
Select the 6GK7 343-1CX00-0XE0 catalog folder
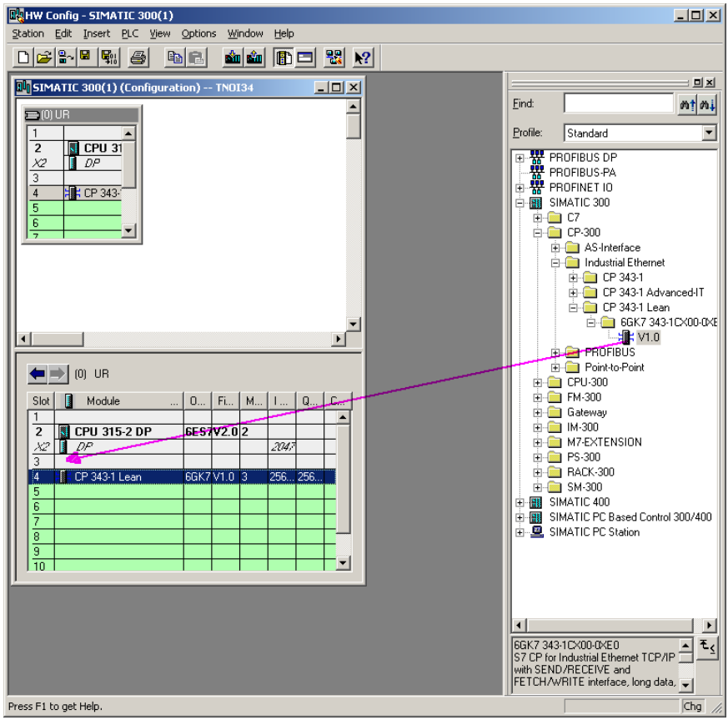[668, 322]
